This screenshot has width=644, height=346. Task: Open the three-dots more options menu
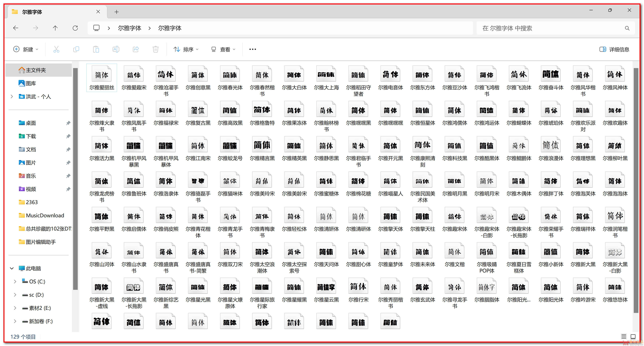point(253,49)
